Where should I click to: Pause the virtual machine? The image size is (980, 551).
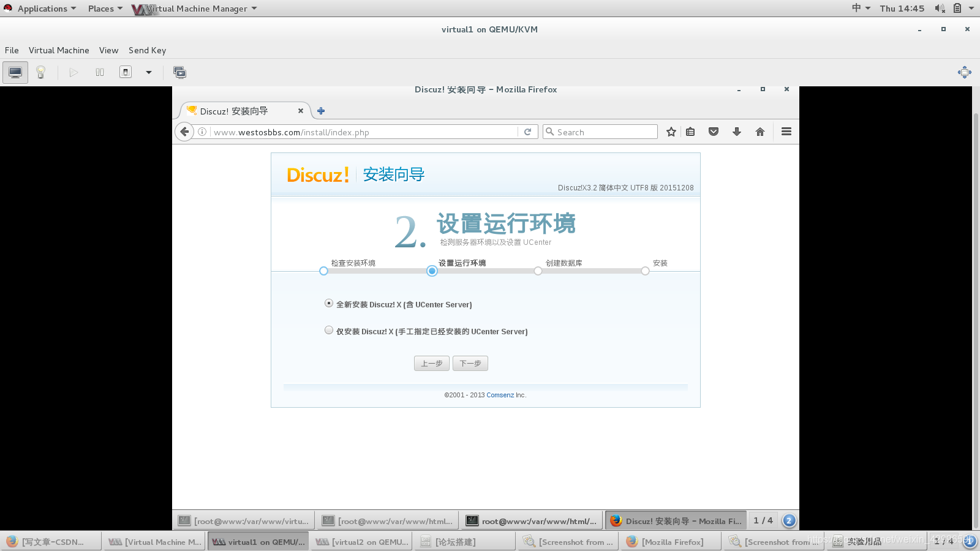(x=100, y=72)
